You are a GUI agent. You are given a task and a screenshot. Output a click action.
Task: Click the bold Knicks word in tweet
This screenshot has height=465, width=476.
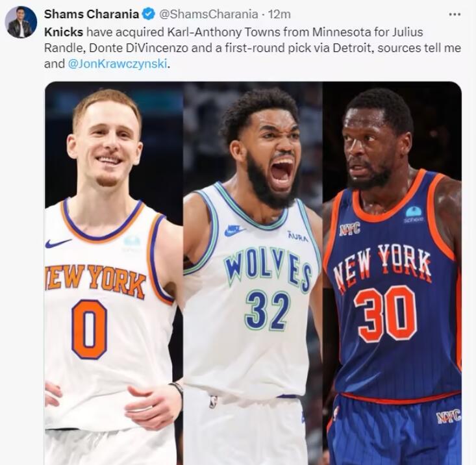(x=64, y=32)
